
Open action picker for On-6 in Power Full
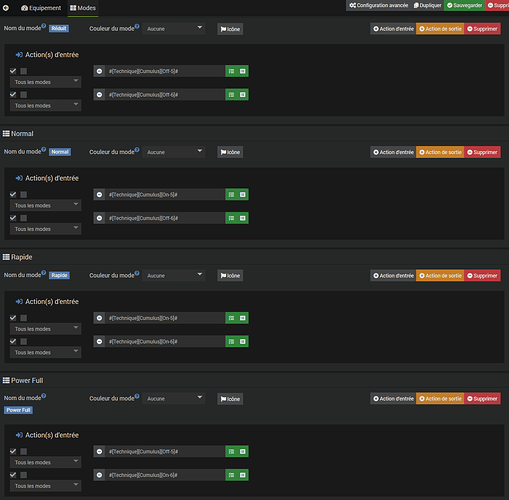coord(243,475)
